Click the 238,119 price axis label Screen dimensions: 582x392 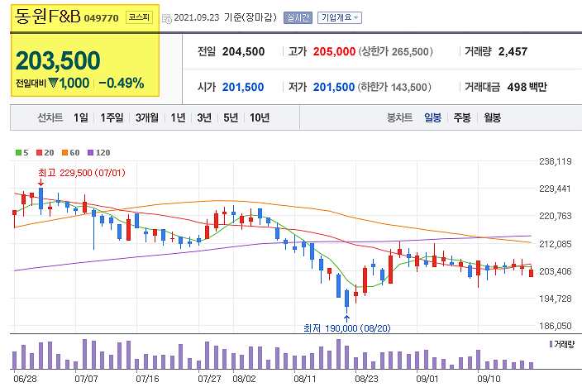(556, 161)
